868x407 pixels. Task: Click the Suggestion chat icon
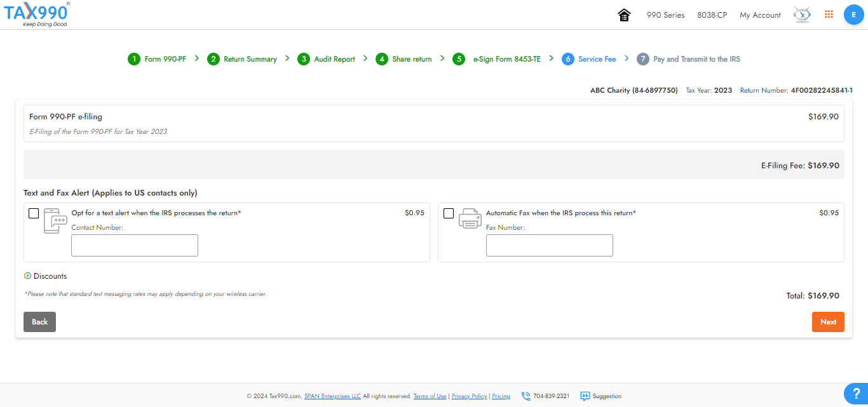pos(585,396)
